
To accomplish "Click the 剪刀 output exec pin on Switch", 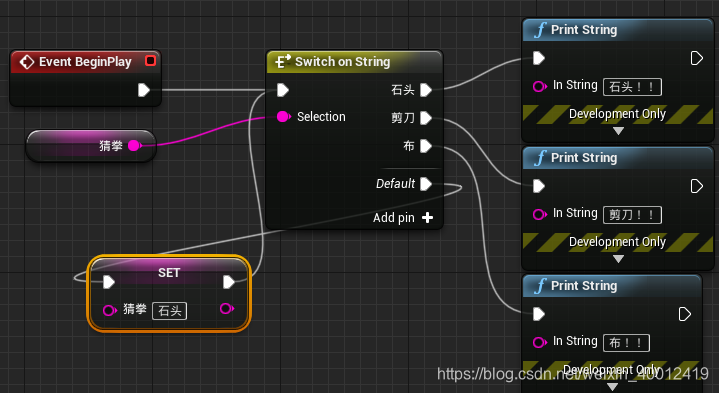I will (426, 118).
